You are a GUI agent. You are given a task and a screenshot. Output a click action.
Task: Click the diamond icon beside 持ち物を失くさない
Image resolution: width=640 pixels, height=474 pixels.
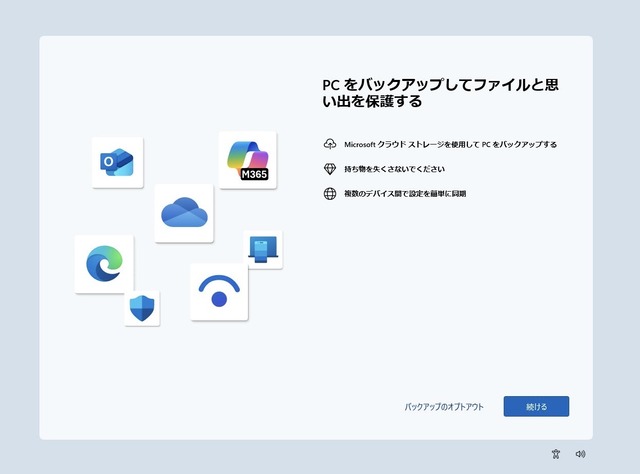tap(330, 169)
